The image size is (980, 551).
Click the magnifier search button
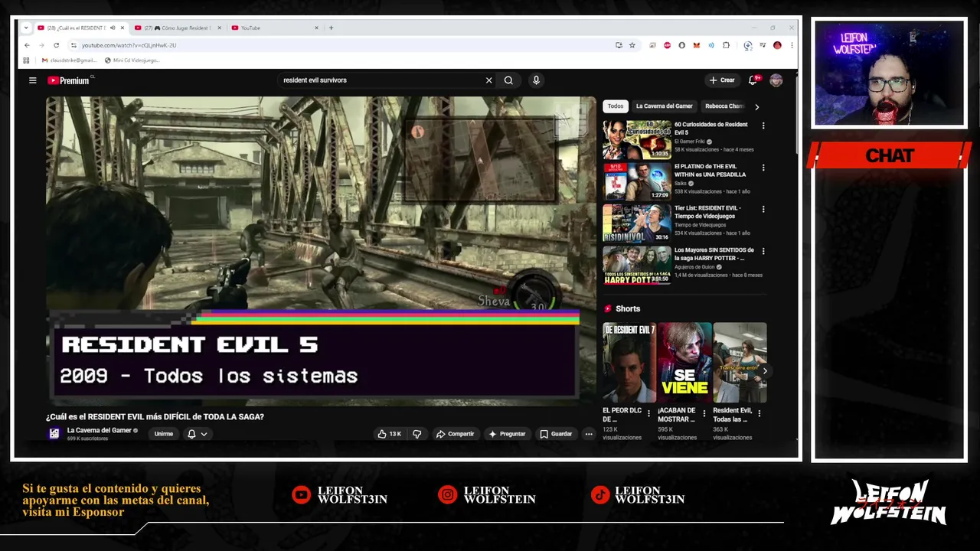click(x=508, y=80)
